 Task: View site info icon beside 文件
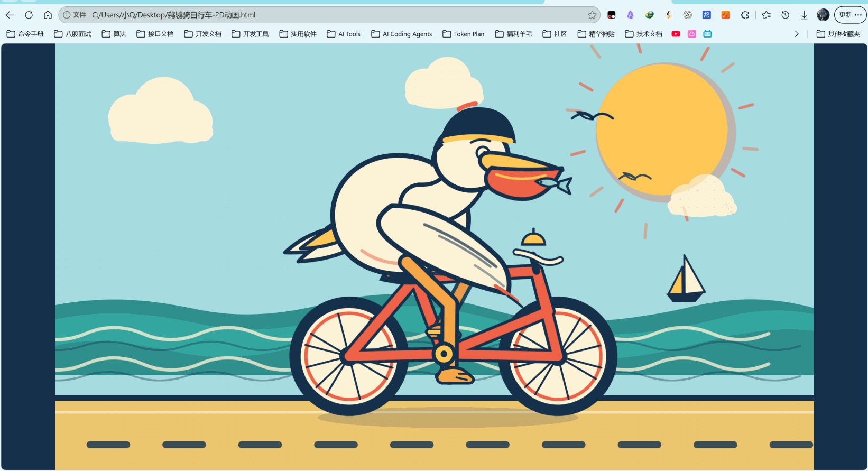(67, 15)
